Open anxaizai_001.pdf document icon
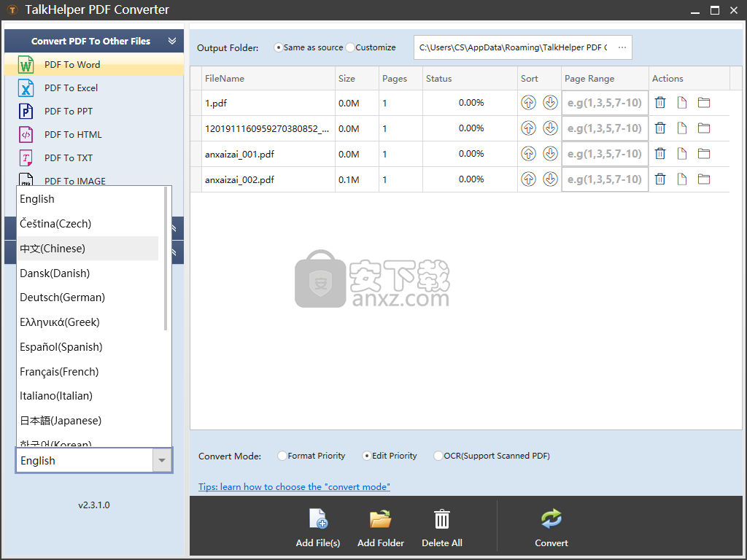This screenshot has width=747, height=560. coord(682,153)
